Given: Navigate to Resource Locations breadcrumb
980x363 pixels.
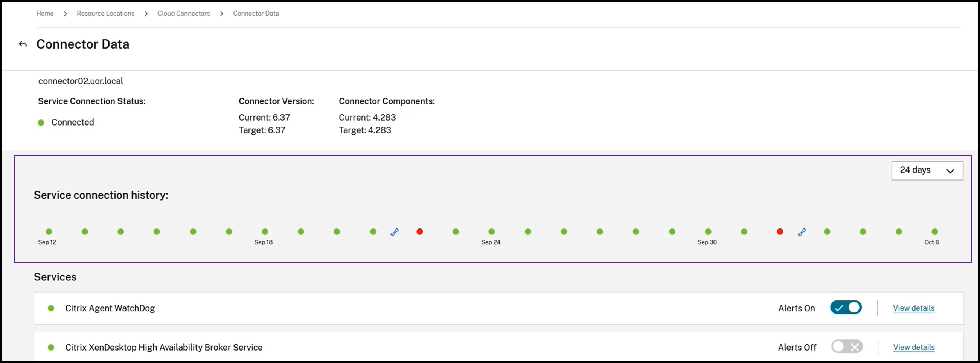Looking at the screenshot, I should click(x=105, y=13).
